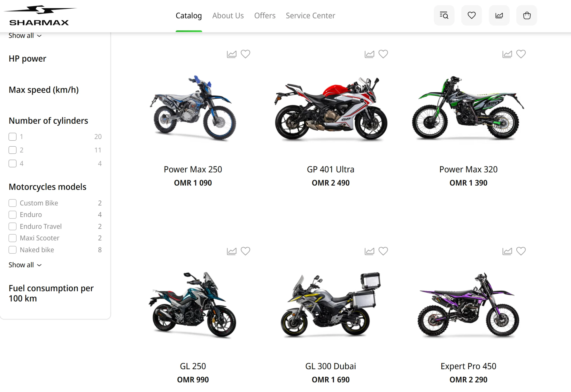The height and width of the screenshot is (392, 571).
Task: Favorite the Expert Pro 450 bike
Action: point(521,251)
